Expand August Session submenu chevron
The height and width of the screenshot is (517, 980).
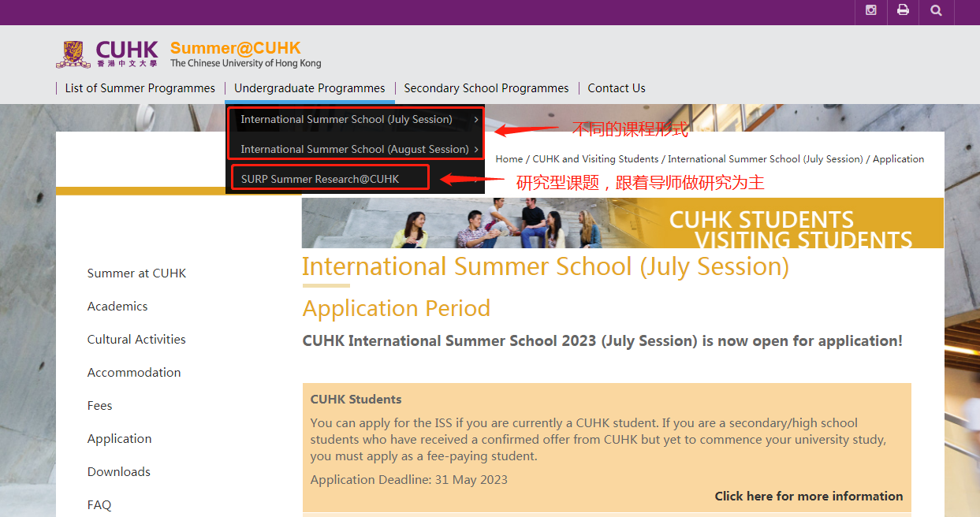[476, 149]
